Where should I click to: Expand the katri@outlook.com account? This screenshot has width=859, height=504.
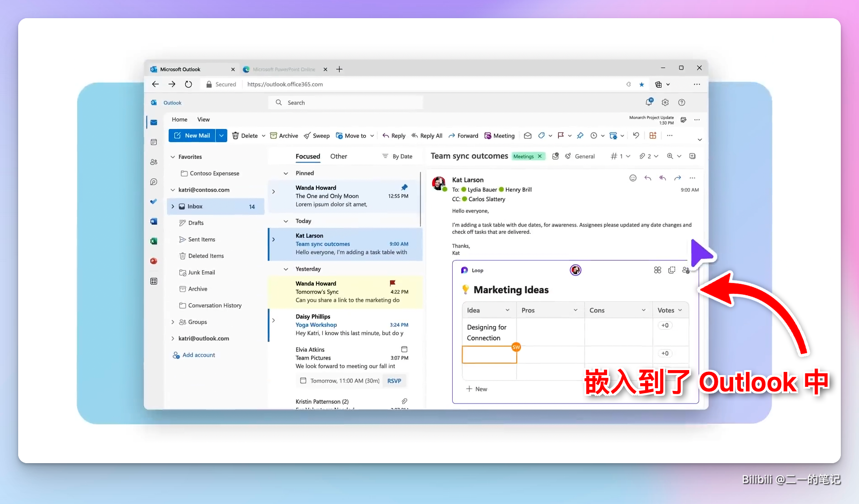tap(173, 338)
